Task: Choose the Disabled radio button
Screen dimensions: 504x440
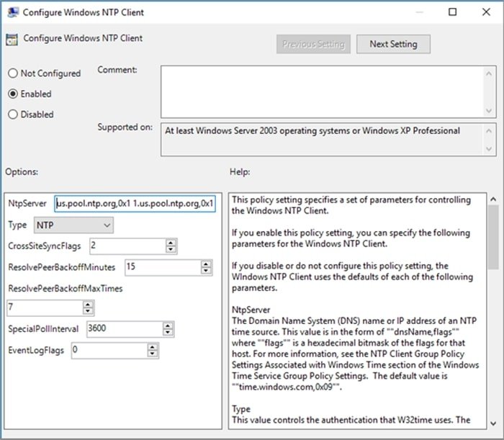Action: coord(13,114)
